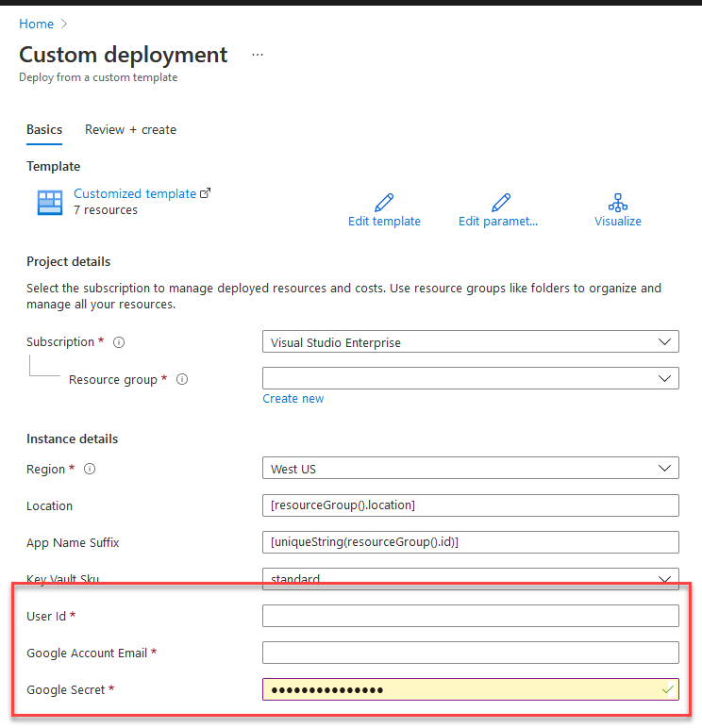
Task: Click the info icon next to Region
Action: (x=90, y=470)
